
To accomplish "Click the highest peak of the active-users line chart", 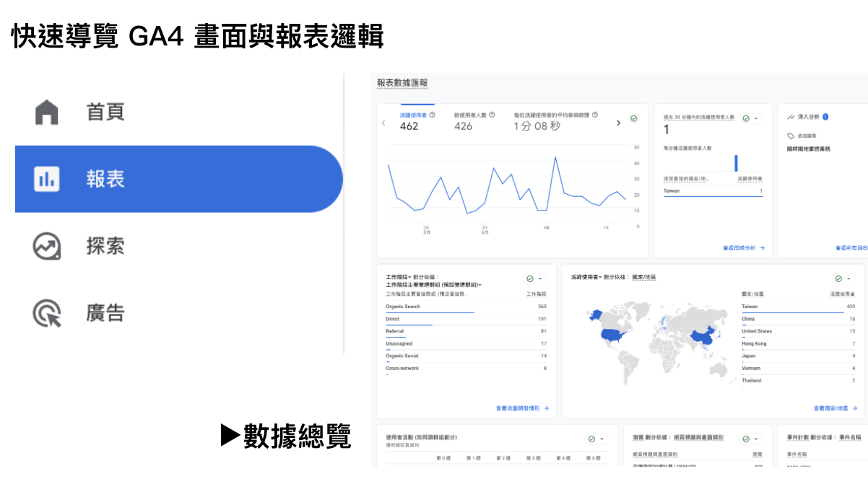I will pyautogui.click(x=555, y=157).
